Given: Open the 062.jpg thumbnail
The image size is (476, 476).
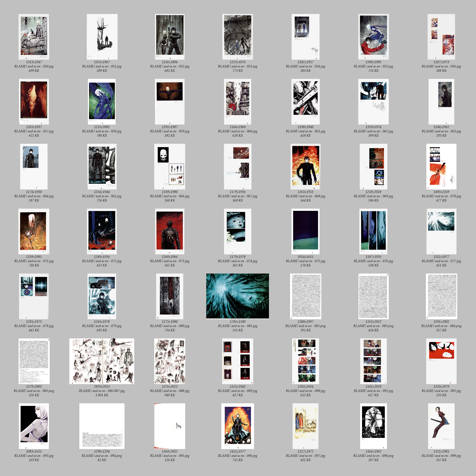Looking at the screenshot, I should [x=374, y=102].
